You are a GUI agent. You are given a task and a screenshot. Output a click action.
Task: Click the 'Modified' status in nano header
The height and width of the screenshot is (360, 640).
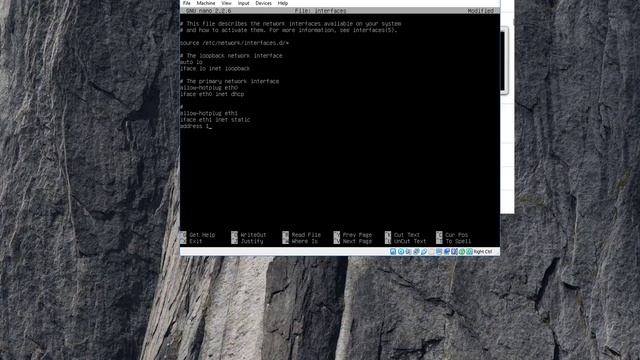tap(480, 11)
